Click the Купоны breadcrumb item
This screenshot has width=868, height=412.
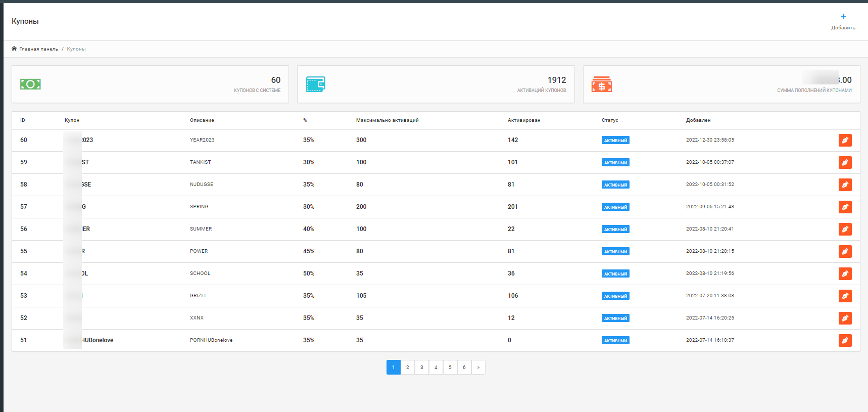tap(76, 49)
